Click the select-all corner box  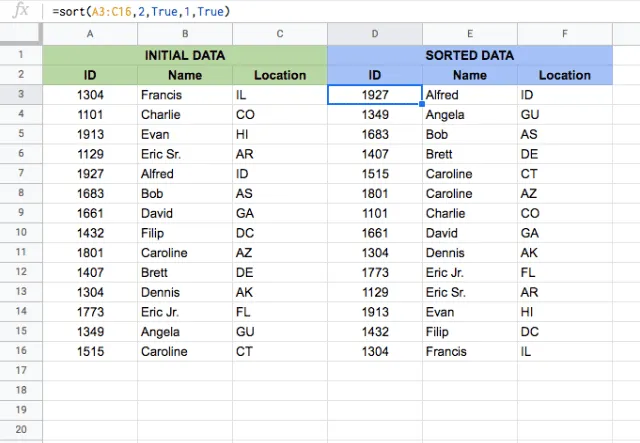coord(21,34)
